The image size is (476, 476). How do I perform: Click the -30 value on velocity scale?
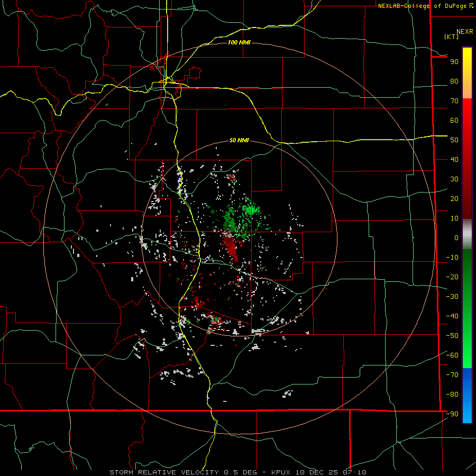(x=452, y=297)
